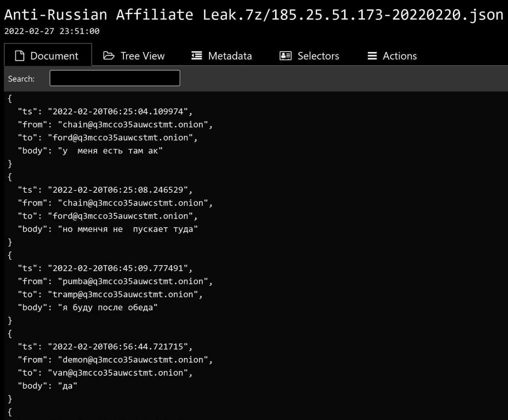The image size is (508, 420).
Task: Focus the Search input field
Action: (115, 78)
